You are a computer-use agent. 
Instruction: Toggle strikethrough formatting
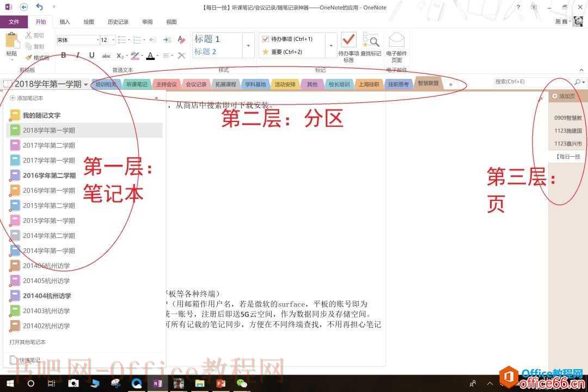[x=106, y=56]
